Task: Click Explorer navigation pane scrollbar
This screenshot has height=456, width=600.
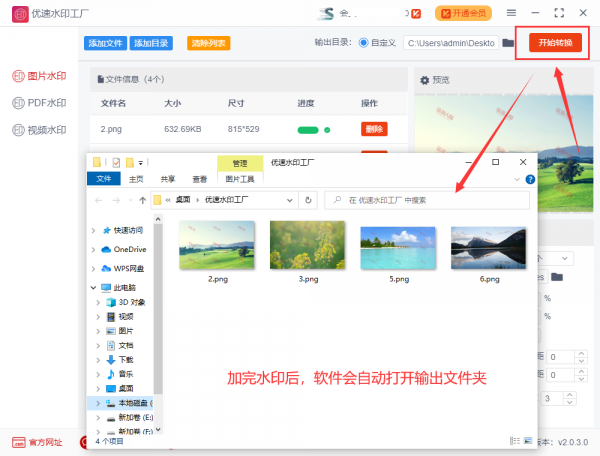Action: (x=158, y=309)
